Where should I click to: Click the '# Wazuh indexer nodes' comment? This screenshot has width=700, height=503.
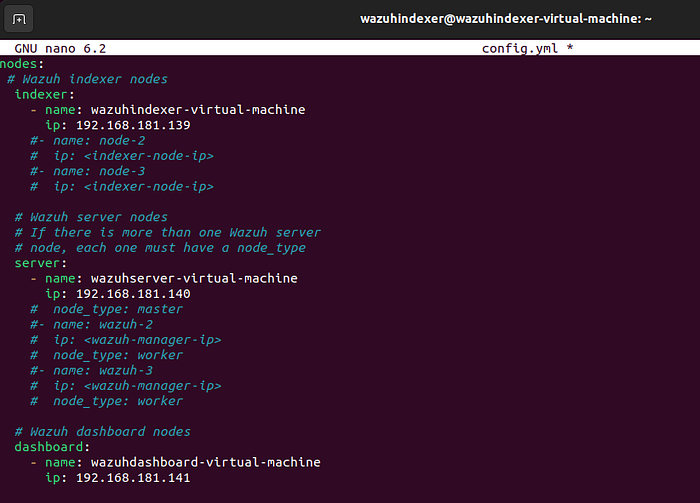point(88,79)
